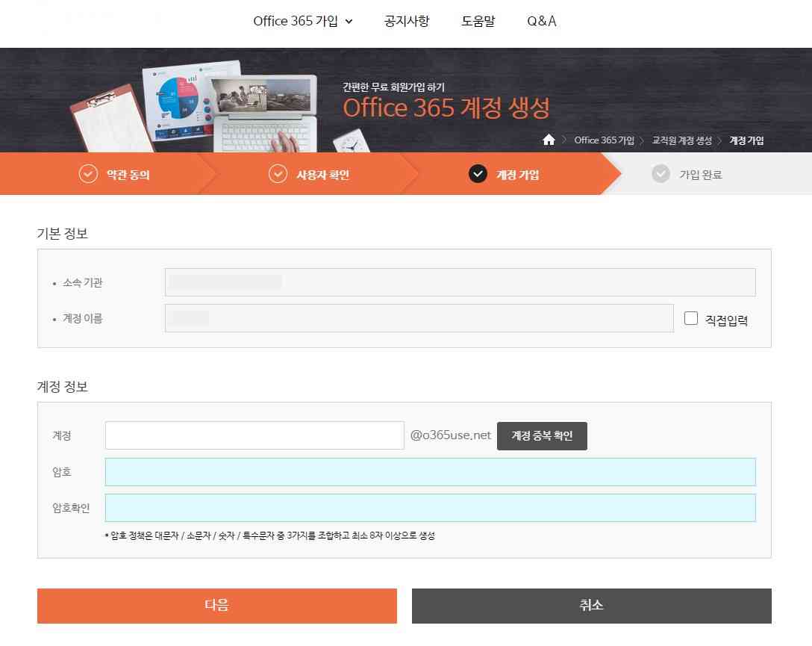
Task: Click the orange 다음 button
Action: click(x=217, y=606)
